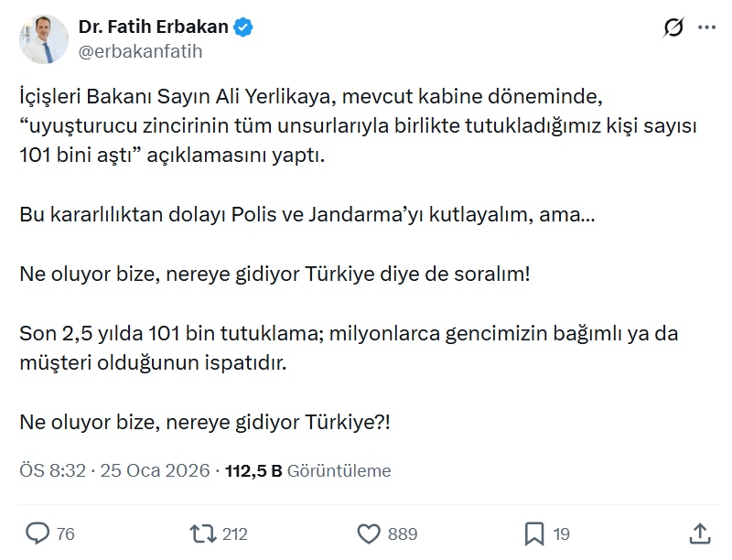Click the reply speech bubble icon
Viewport: 732px width, 560px height.
tap(38, 533)
